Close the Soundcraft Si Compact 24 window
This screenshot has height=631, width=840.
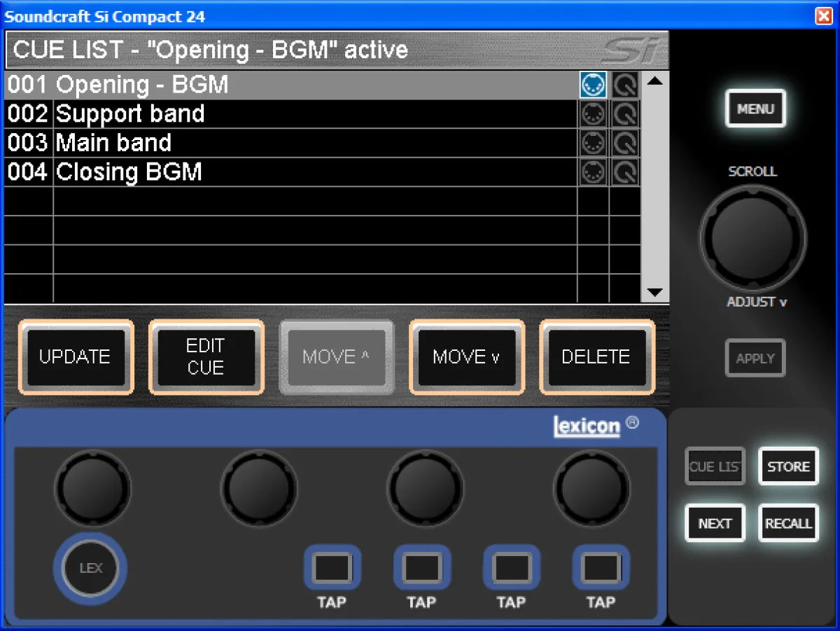(x=824, y=15)
